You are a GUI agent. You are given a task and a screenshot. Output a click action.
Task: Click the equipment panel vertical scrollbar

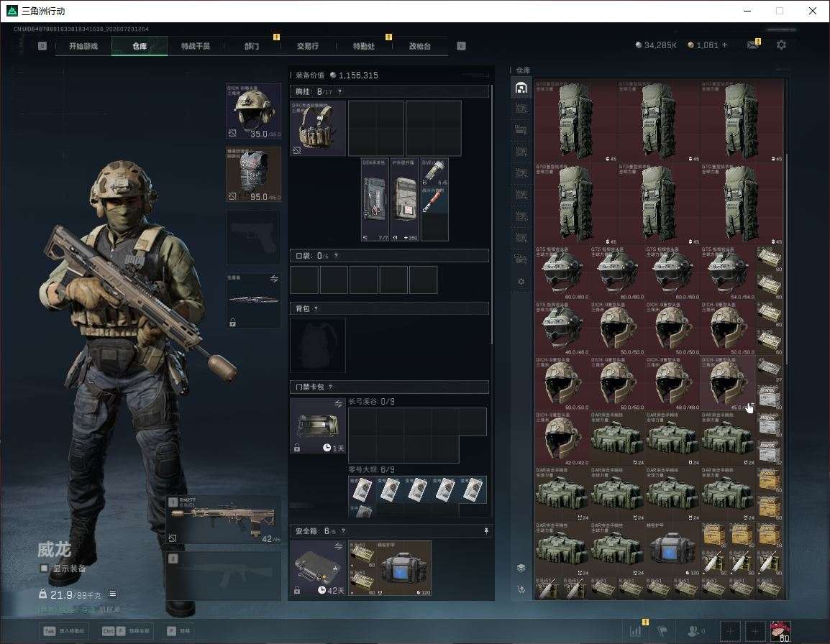point(492,214)
